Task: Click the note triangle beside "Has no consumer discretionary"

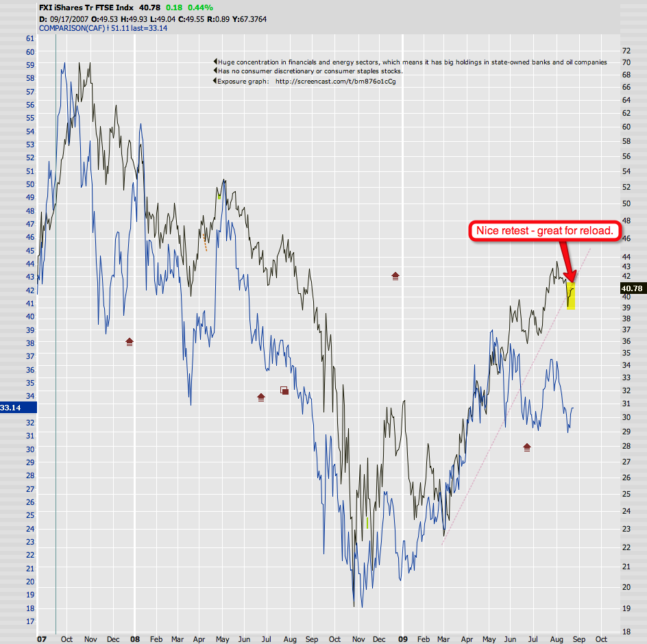Action: [215, 71]
